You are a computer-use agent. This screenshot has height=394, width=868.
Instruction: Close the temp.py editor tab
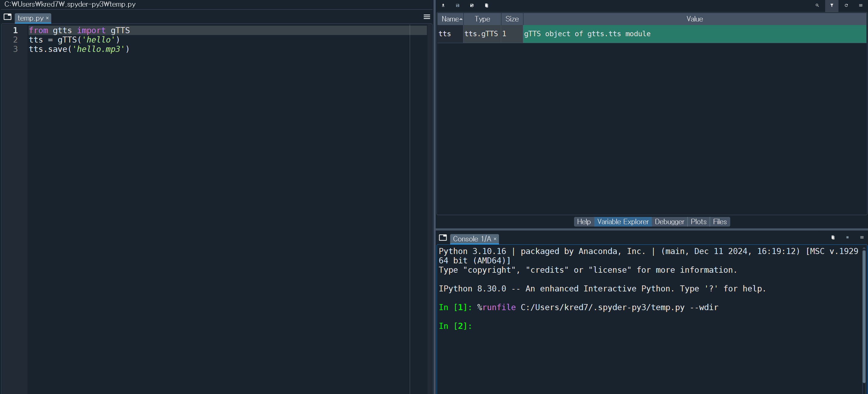click(48, 18)
